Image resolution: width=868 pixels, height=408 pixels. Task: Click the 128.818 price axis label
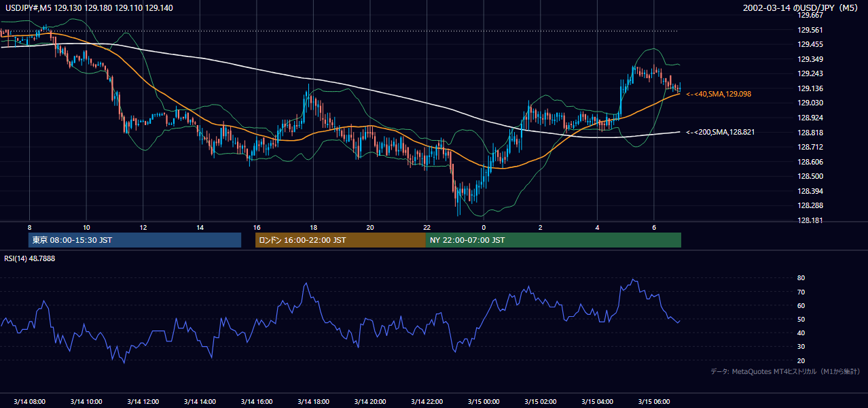click(x=810, y=133)
